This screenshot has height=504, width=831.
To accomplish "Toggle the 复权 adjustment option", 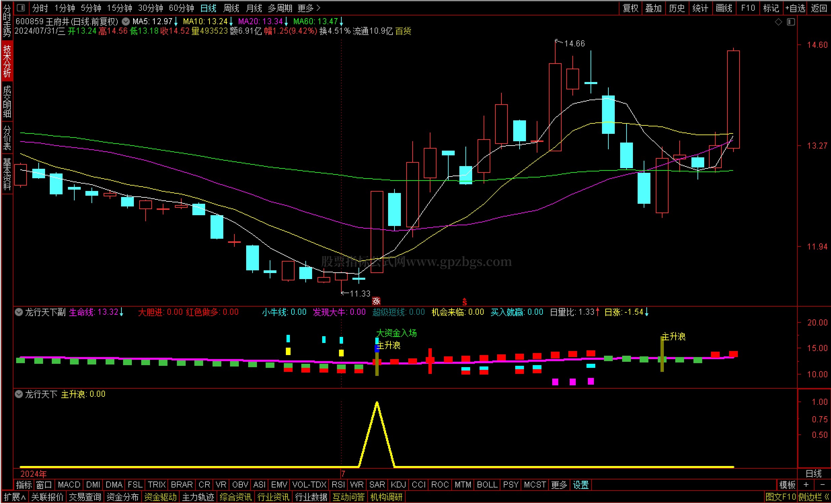I will pos(630,8).
